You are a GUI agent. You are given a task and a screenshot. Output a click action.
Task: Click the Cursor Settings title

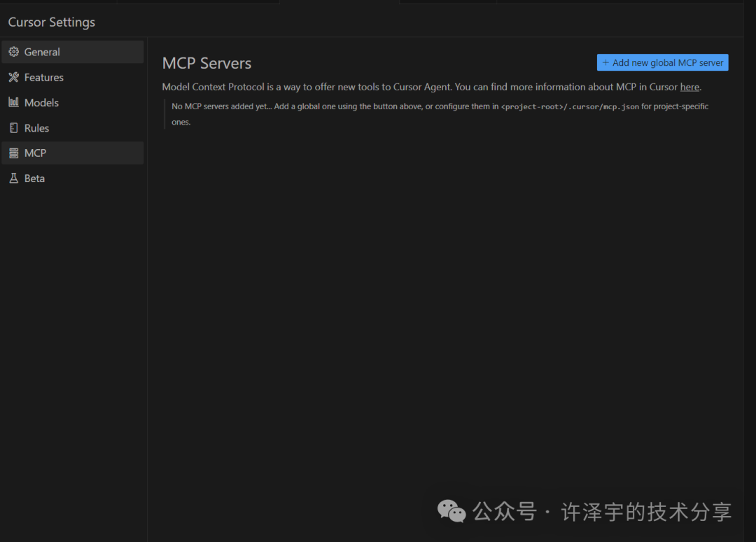[x=51, y=22]
